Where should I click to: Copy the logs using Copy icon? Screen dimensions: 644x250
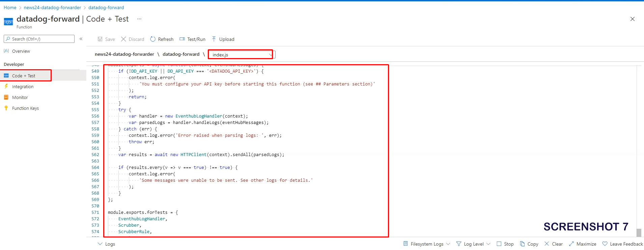click(x=523, y=244)
